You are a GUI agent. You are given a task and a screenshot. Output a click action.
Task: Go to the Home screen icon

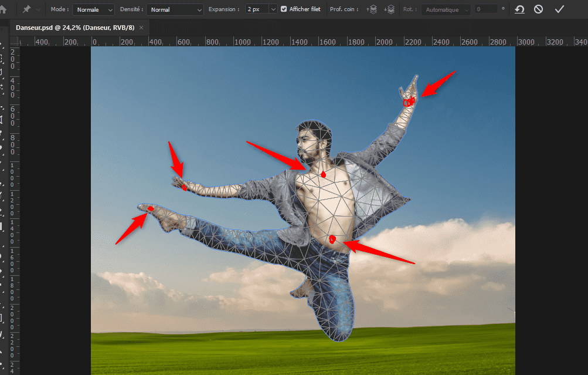click(x=3, y=9)
